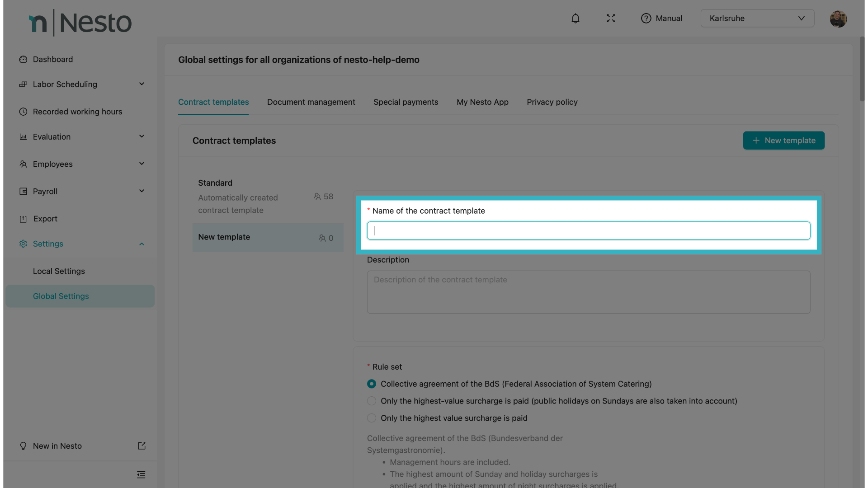Click the notification bell icon
The image size is (868, 488).
click(575, 19)
